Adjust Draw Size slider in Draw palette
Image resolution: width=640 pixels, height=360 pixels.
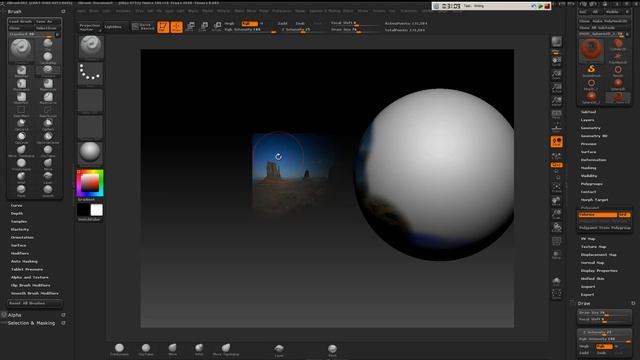tap(604, 313)
